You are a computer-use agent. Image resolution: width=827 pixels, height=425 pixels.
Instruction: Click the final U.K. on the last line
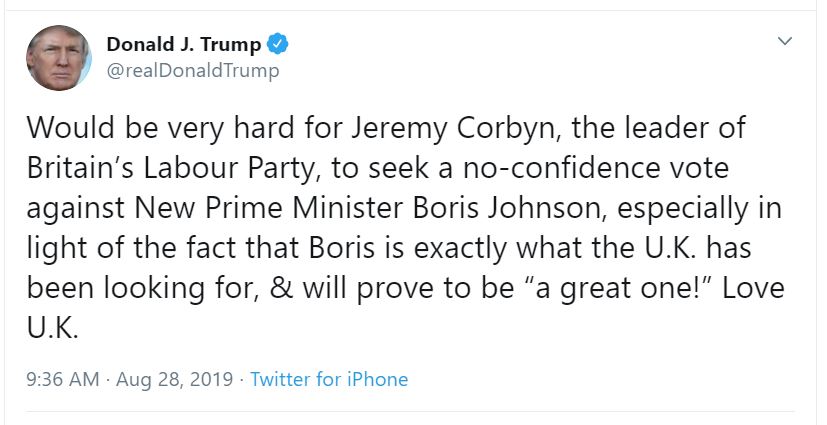(x=52, y=328)
